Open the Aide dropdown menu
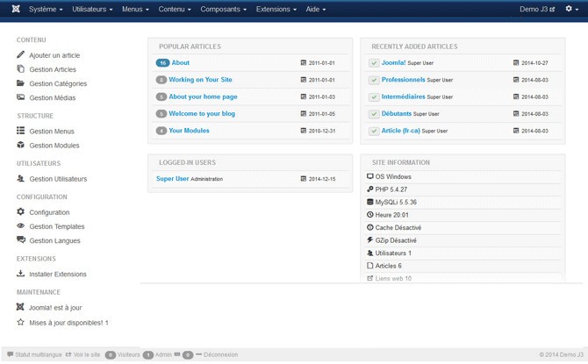Viewport: 588px width, 364px height. (x=314, y=9)
